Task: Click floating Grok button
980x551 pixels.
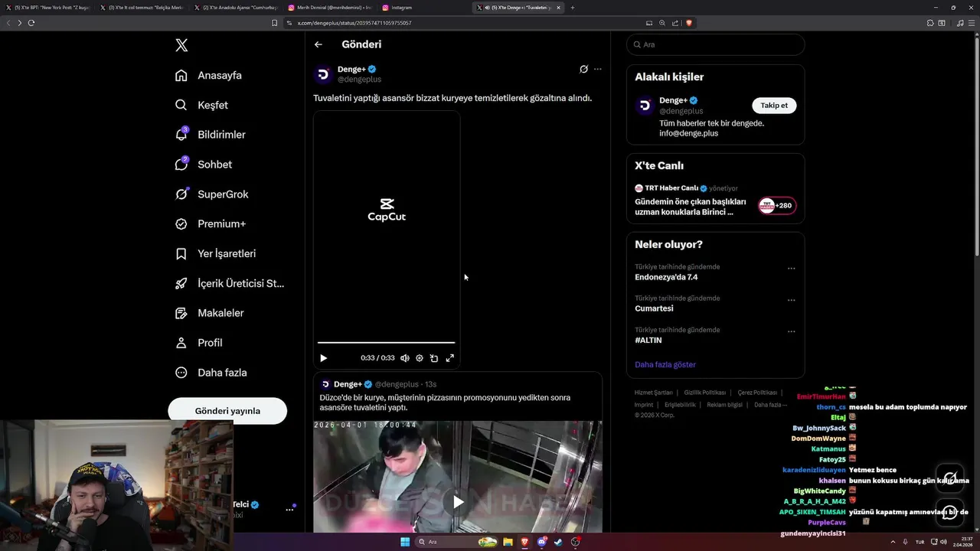Action: tap(950, 478)
